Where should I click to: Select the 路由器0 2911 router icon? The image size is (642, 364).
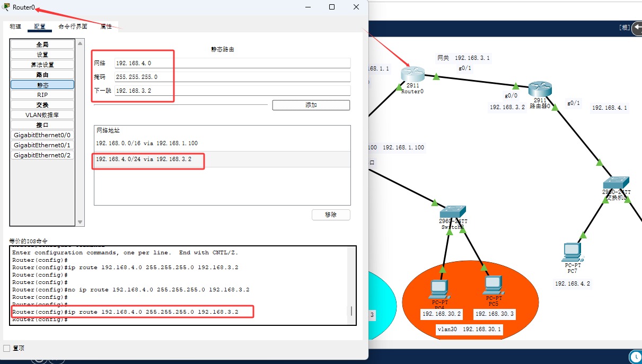[540, 89]
